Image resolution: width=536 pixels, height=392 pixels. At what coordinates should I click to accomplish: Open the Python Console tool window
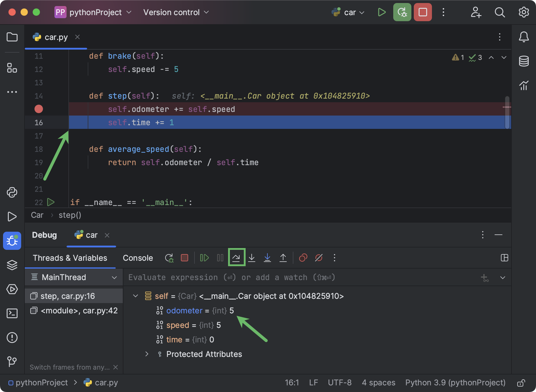(x=12, y=192)
